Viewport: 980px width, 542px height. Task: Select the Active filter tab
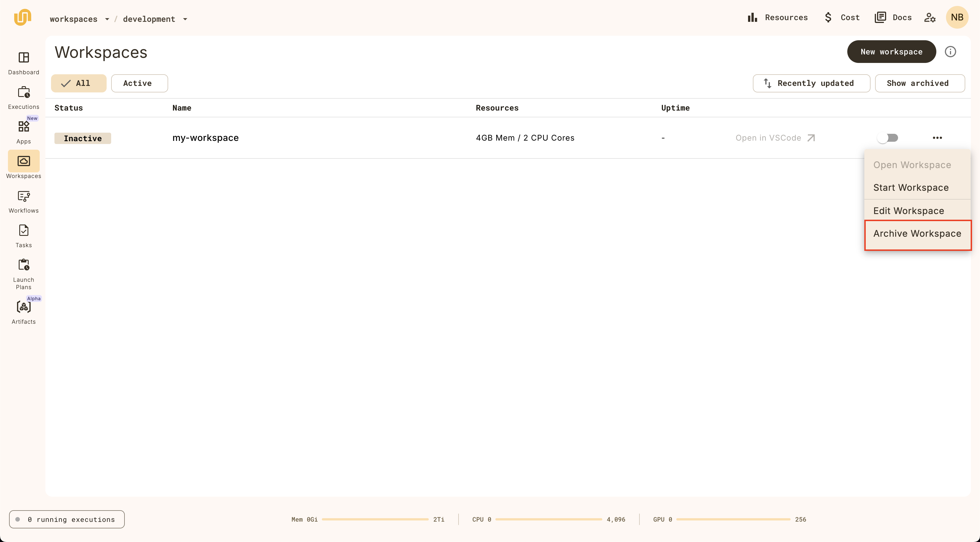click(137, 83)
